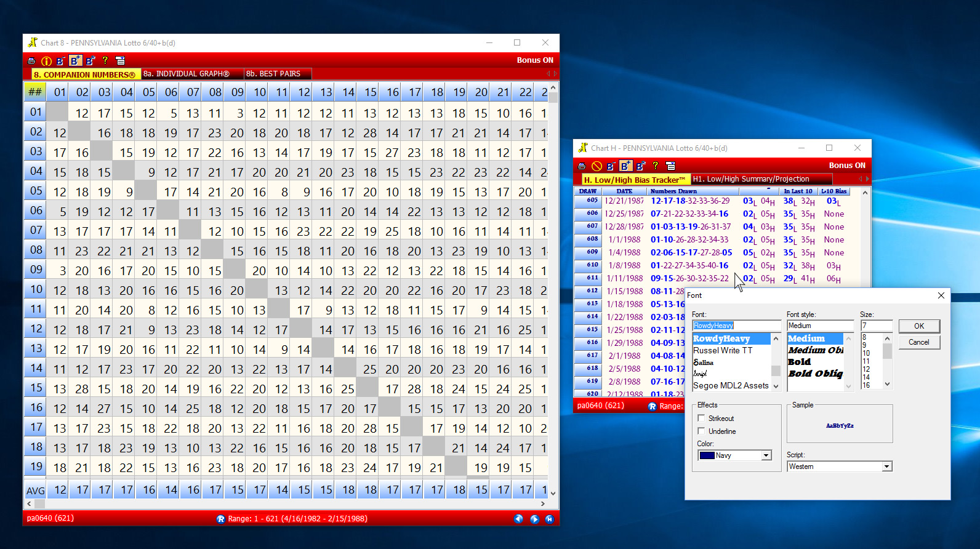Screen dimensions: 980x549
Task: Click the B star font icon in Chart H
Action: tap(641, 166)
